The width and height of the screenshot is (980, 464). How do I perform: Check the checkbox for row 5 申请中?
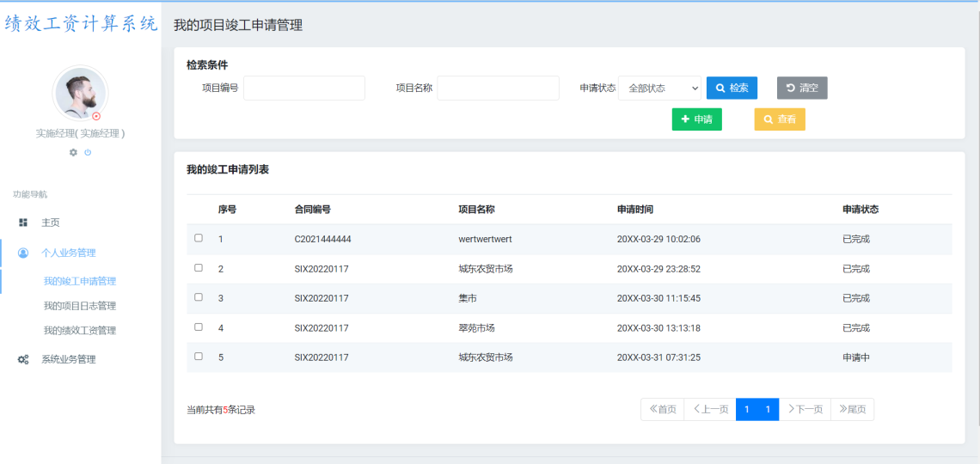198,357
